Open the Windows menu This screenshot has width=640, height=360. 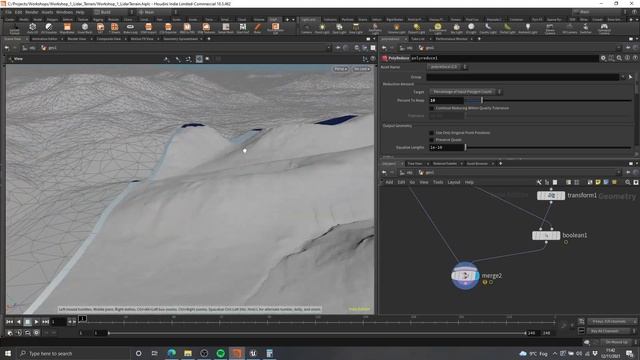[64, 12]
